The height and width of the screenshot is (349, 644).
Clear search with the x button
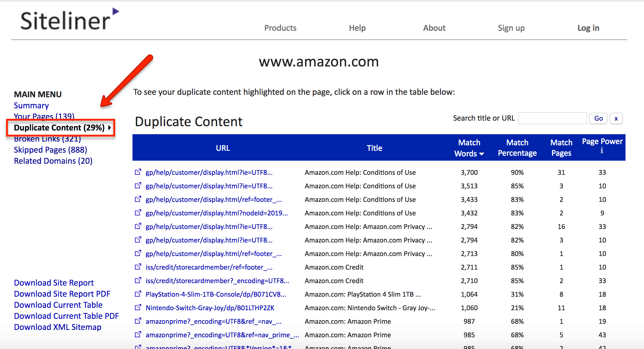616,118
